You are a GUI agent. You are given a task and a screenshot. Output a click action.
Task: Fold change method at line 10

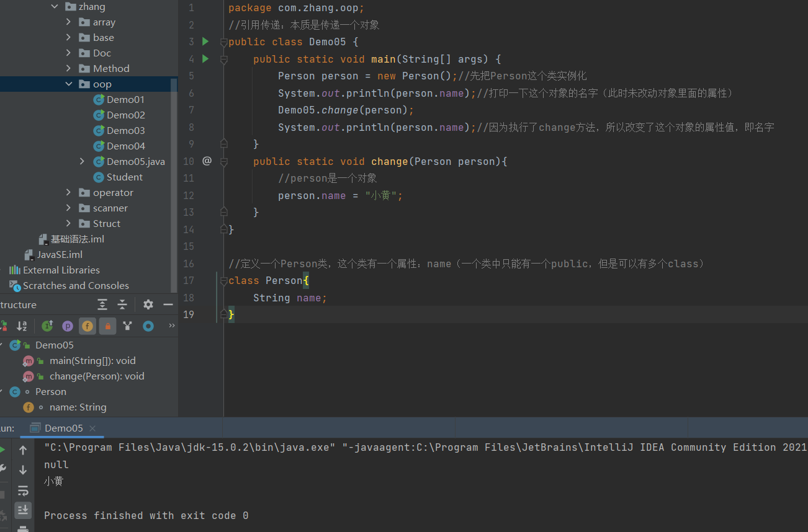pyautogui.click(x=223, y=161)
